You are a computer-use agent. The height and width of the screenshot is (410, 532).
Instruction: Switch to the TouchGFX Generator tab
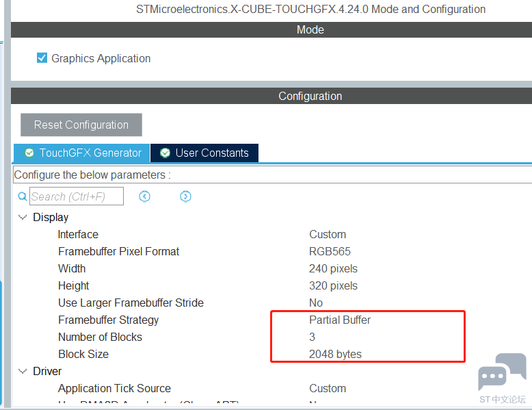pyautogui.click(x=82, y=153)
